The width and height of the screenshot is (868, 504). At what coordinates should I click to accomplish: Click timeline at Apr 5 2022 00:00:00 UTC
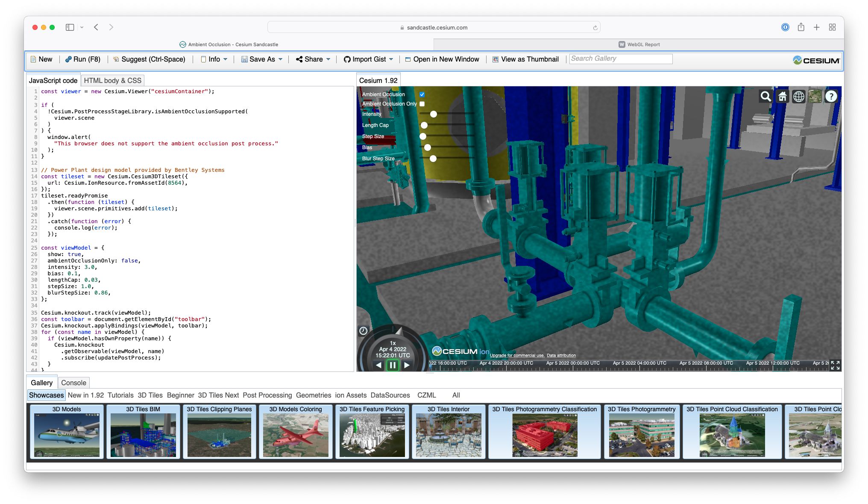tap(573, 364)
